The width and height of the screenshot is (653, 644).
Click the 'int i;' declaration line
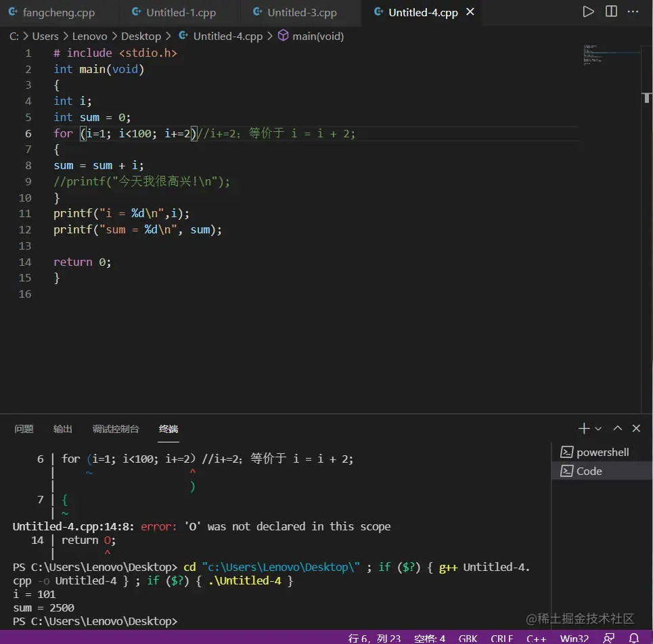pos(72,101)
